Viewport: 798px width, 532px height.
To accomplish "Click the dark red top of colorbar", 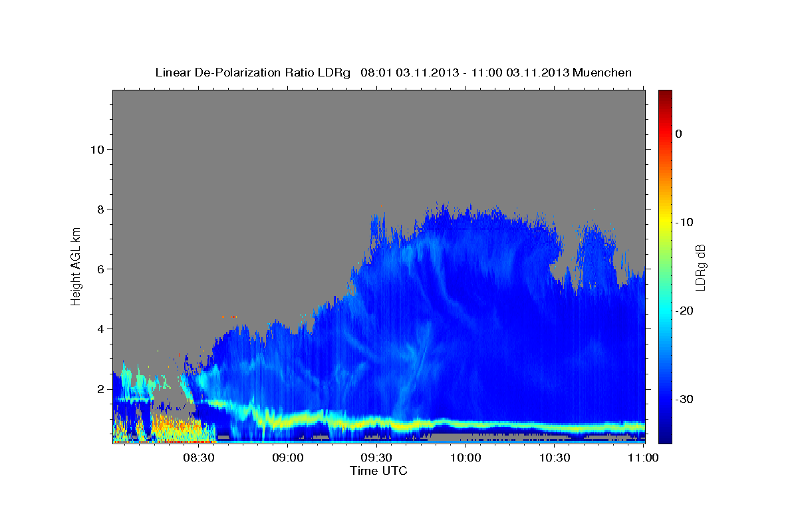I will 665,94.
